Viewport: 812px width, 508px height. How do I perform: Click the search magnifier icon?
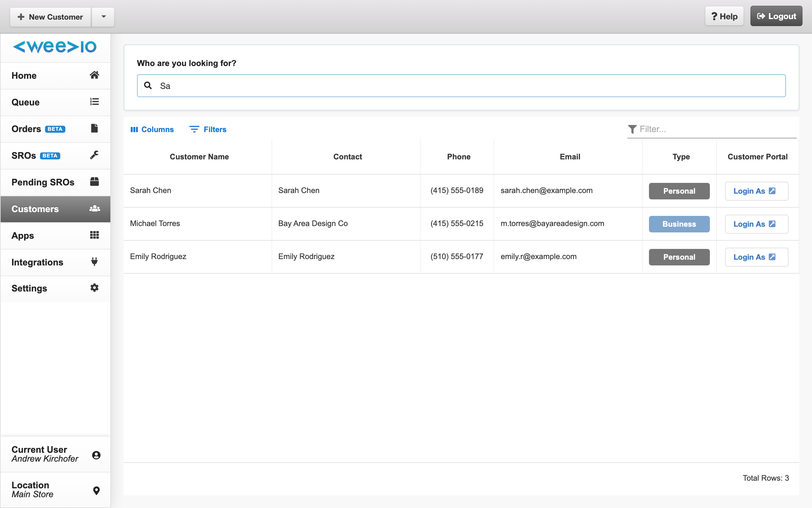coord(147,85)
